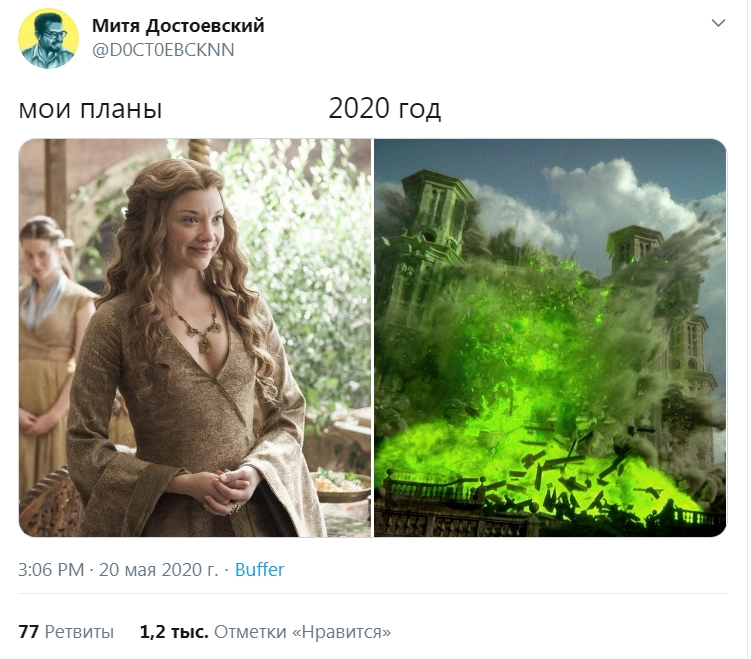
Task: Open the Отметки «Нравится» likes list
Action: click(302, 632)
